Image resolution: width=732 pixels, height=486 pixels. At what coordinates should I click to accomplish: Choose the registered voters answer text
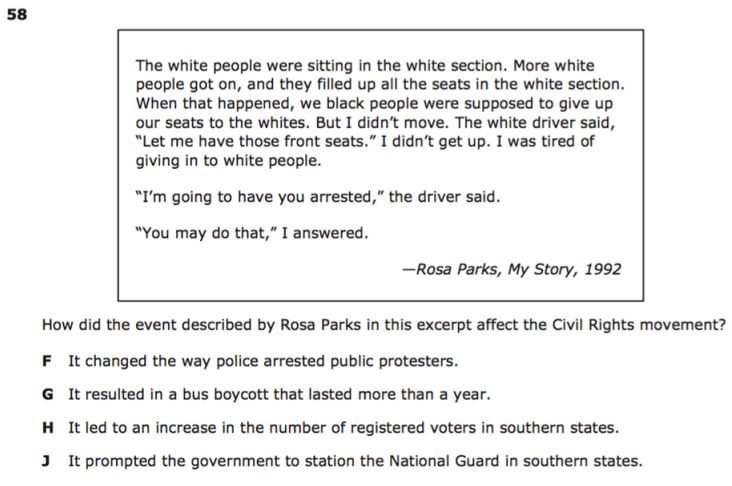point(344,428)
